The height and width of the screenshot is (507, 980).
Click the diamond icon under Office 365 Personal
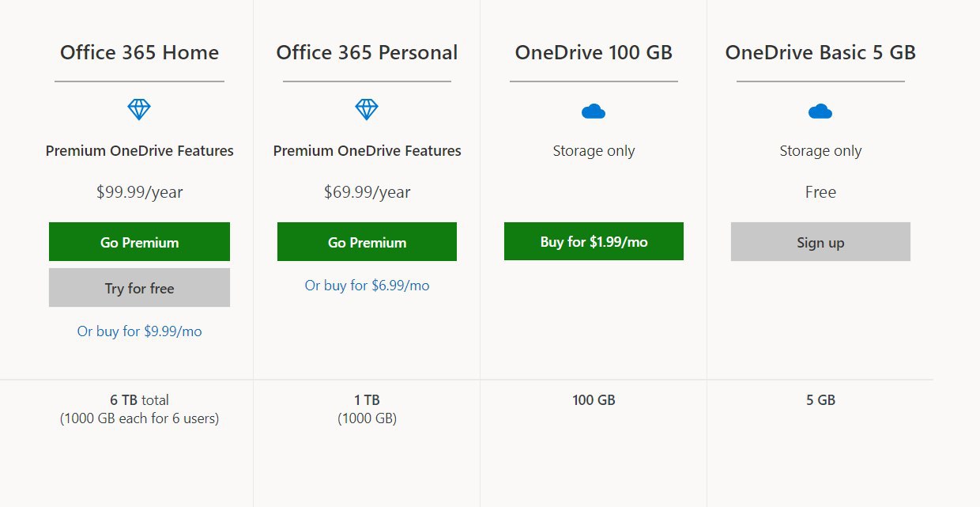pyautogui.click(x=367, y=109)
